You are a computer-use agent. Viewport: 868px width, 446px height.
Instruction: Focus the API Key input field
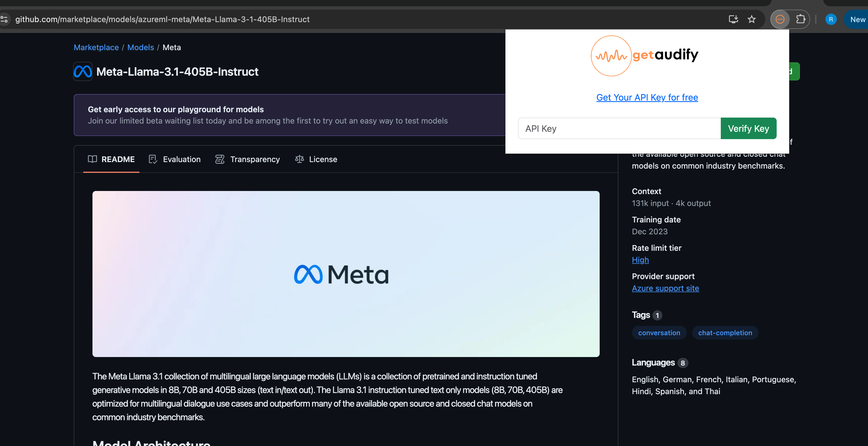tap(619, 129)
